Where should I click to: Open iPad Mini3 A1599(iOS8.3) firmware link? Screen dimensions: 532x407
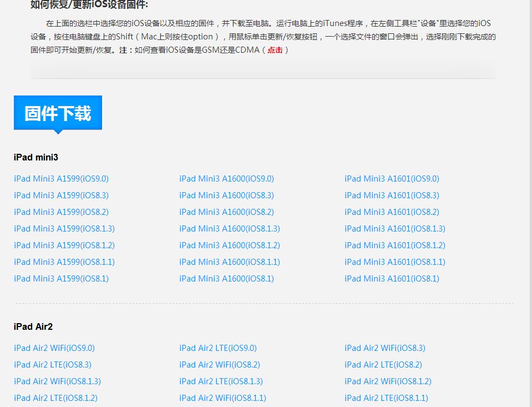click(x=62, y=195)
